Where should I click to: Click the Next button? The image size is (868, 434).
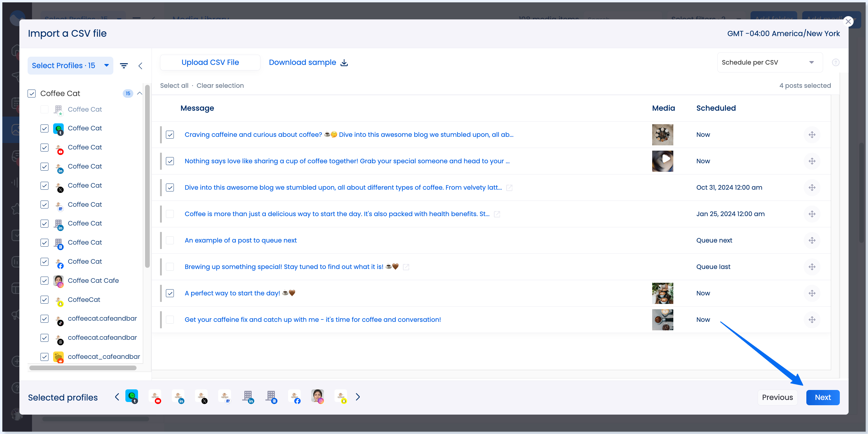pyautogui.click(x=823, y=397)
